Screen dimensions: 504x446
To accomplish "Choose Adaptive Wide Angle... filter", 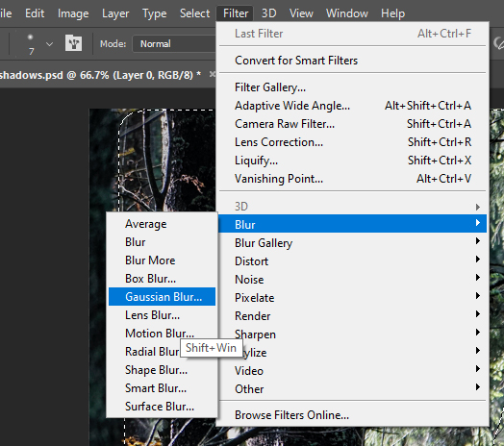I will coord(353,106).
